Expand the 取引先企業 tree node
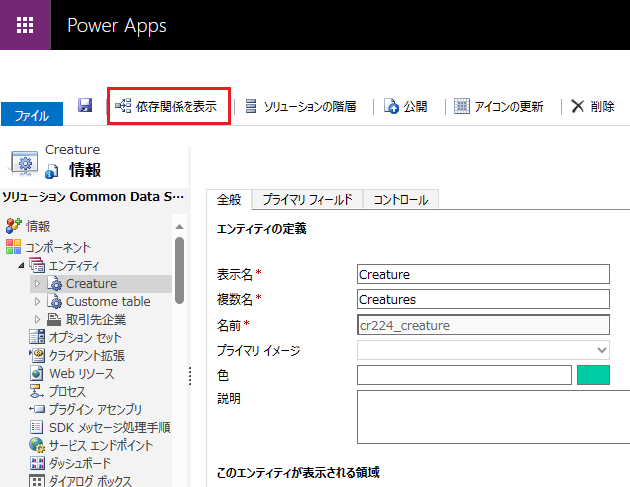630x487 pixels. (39, 319)
